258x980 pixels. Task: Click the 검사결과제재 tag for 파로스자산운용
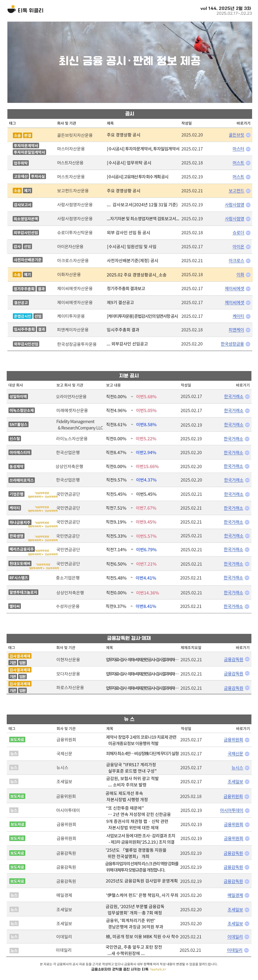click(x=20, y=684)
